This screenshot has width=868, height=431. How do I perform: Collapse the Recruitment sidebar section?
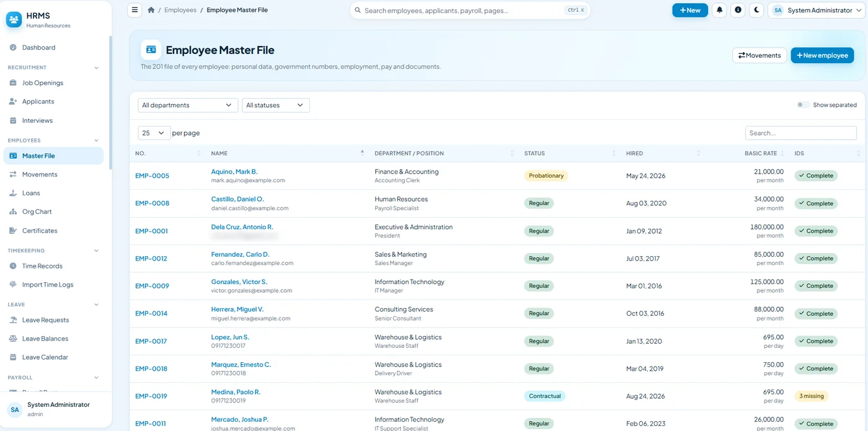[x=96, y=68]
